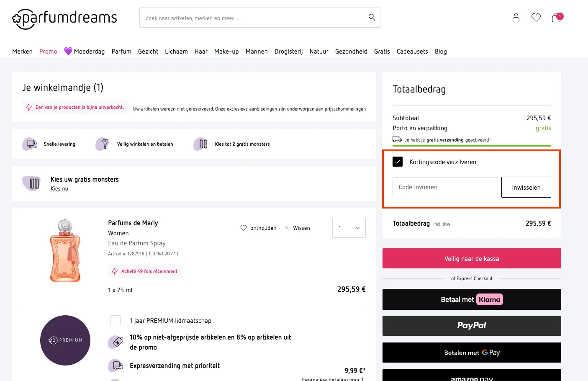588x381 pixels.
Task: Open the quantity dropdown showing 1
Action: coord(349,228)
